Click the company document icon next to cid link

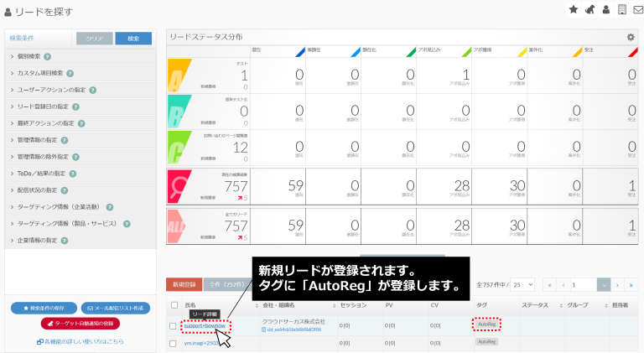pyautogui.click(x=263, y=330)
